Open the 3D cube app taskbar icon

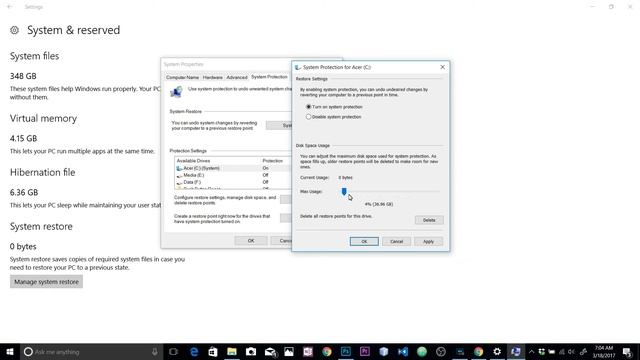coord(384,351)
